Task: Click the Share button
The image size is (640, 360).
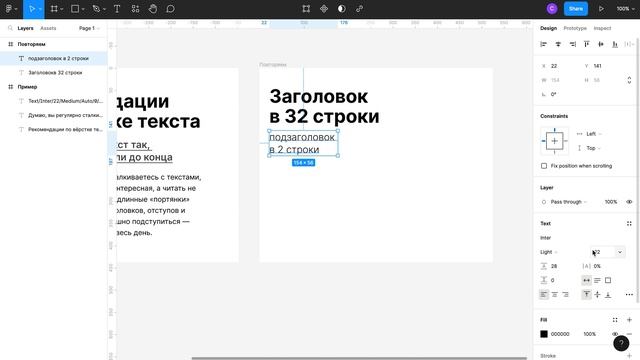Action: [576, 9]
